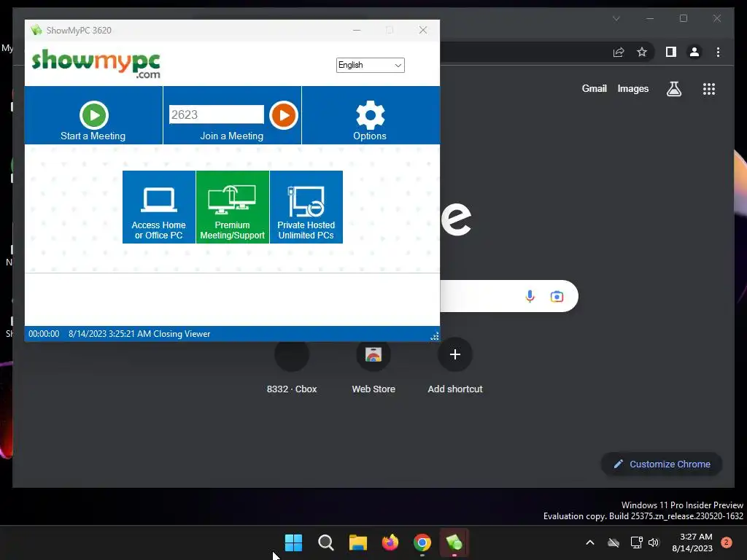Click the Add shortcut plus button
The image size is (747, 560).
pos(455,354)
